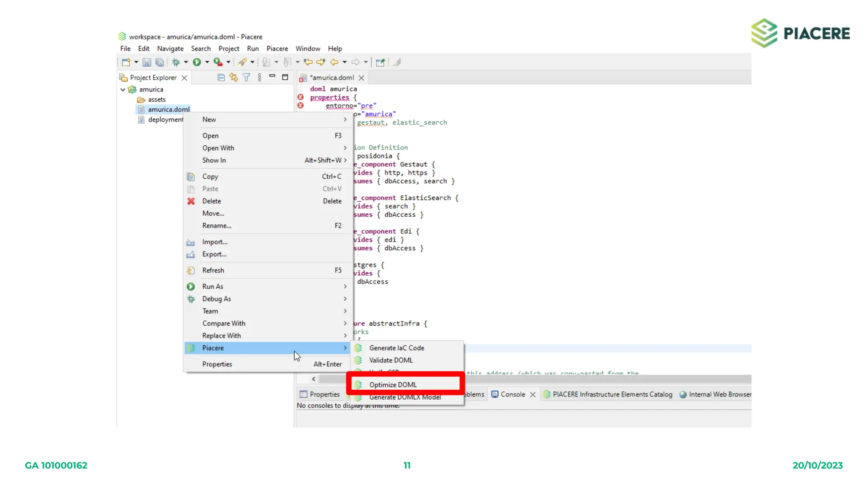Image resolution: width=868 pixels, height=488 pixels.
Task: Open Project Explorer view menu dots
Action: pos(259,77)
